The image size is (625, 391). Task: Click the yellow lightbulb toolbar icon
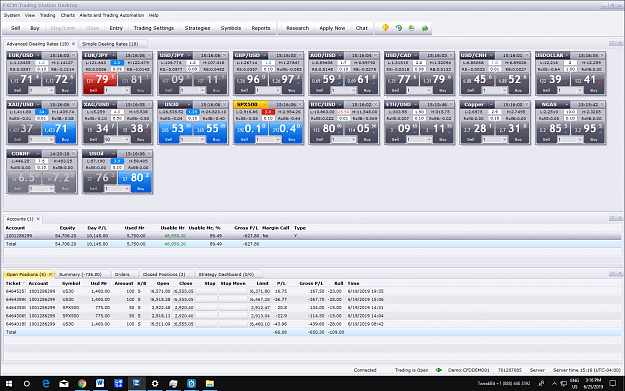pyautogui.click(x=385, y=28)
